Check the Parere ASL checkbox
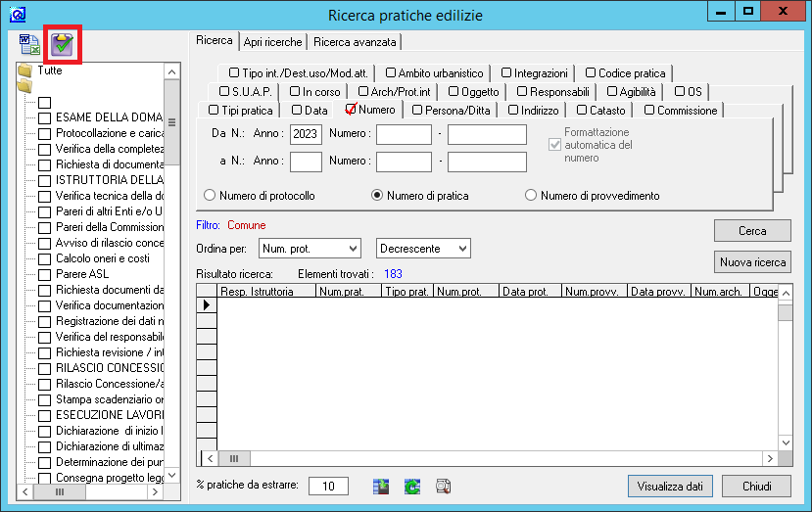This screenshot has height=512, width=812. [x=44, y=274]
